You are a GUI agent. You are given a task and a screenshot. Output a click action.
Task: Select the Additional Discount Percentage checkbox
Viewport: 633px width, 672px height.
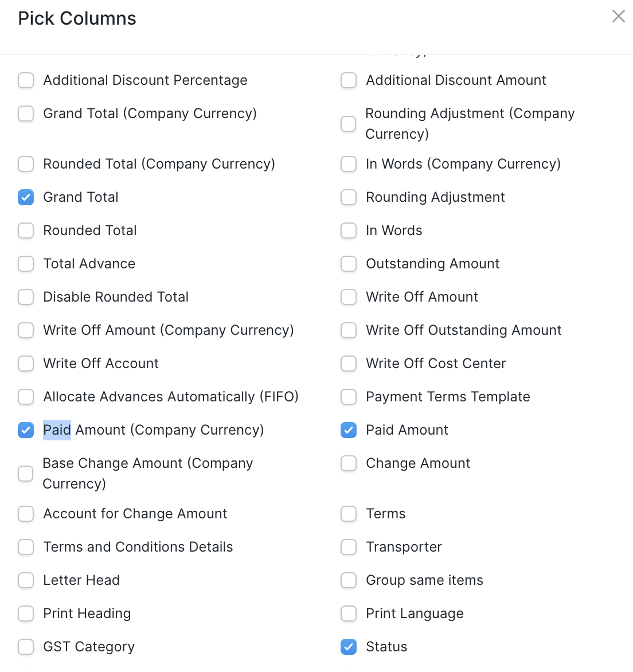26,80
